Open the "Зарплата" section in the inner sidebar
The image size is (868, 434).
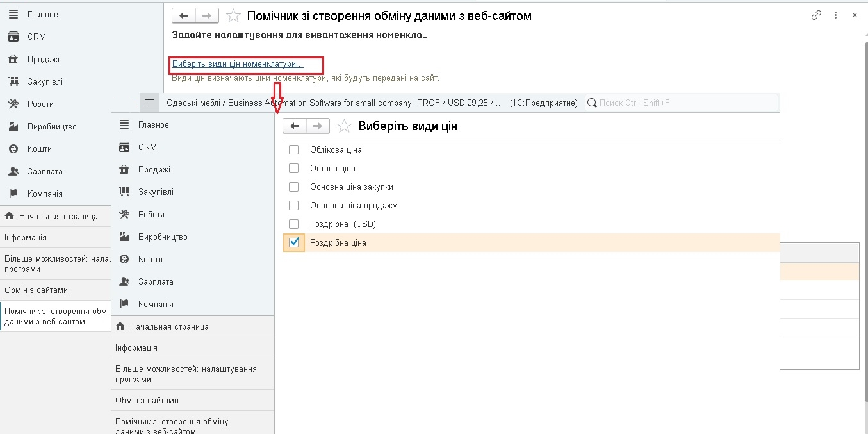point(156,281)
